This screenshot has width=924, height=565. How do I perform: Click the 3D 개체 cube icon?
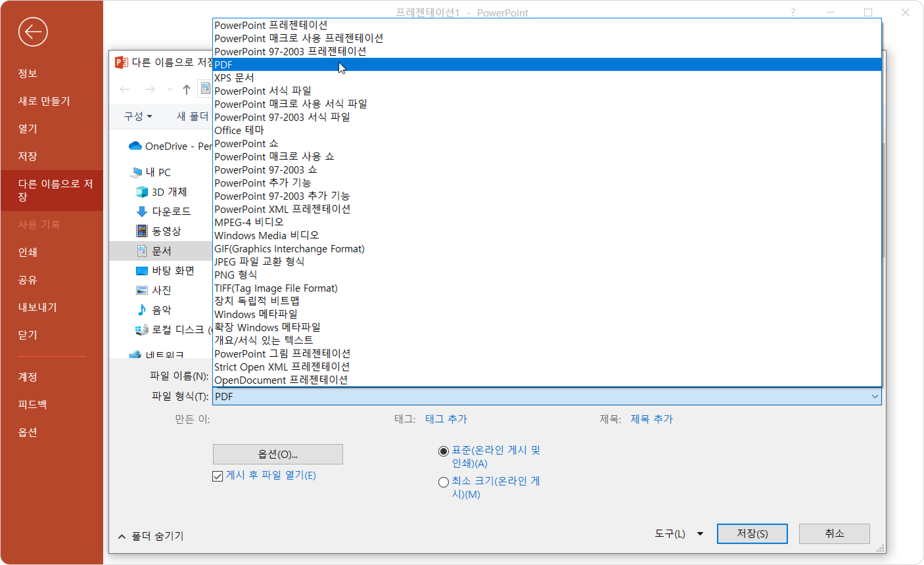click(x=142, y=192)
